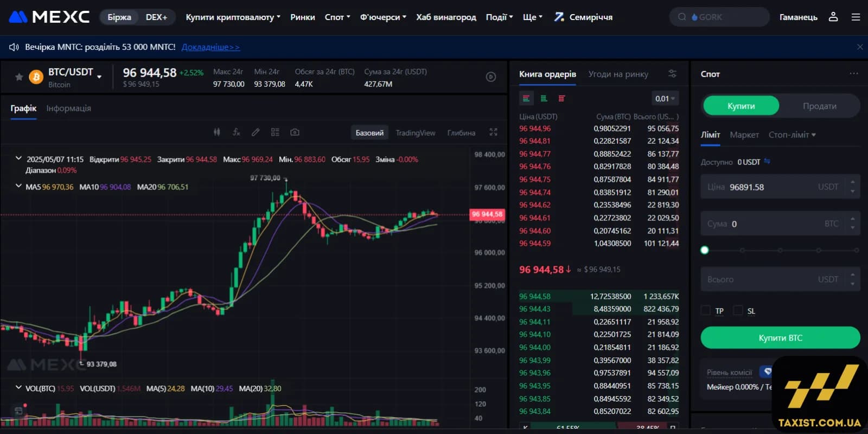The image size is (868, 434).
Task: Select the Біржа mode toggle
Action: 119,17
